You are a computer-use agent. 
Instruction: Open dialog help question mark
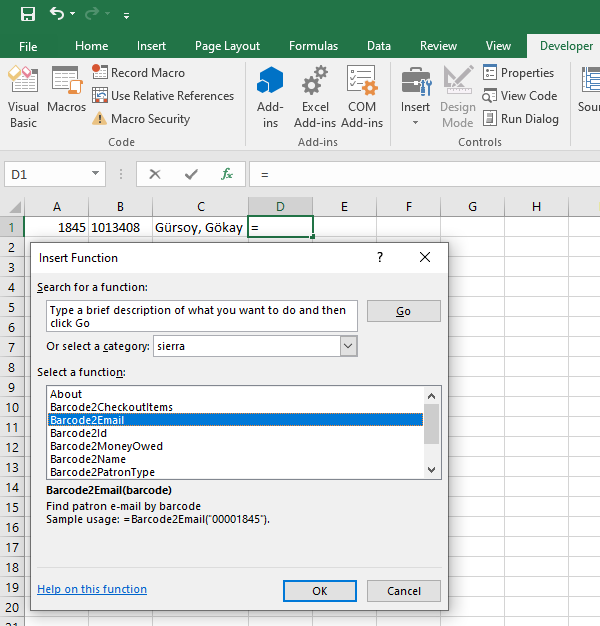pos(380,258)
